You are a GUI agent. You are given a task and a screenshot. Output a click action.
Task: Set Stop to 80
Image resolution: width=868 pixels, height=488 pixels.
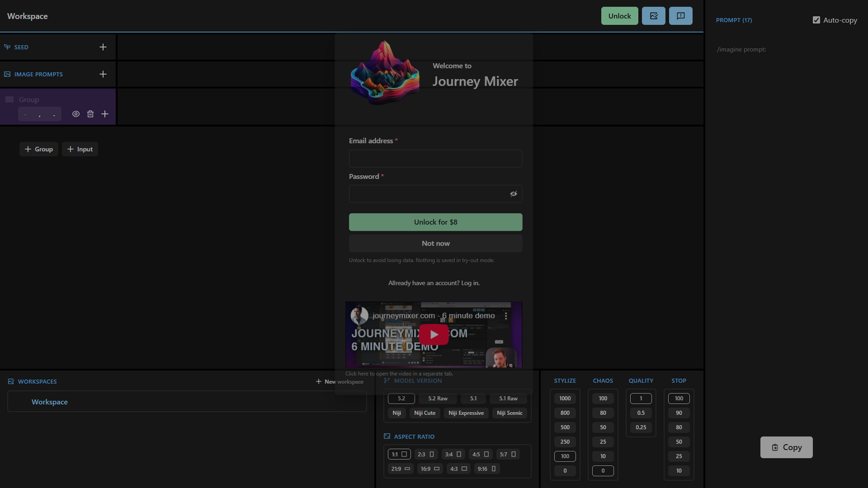[679, 427]
